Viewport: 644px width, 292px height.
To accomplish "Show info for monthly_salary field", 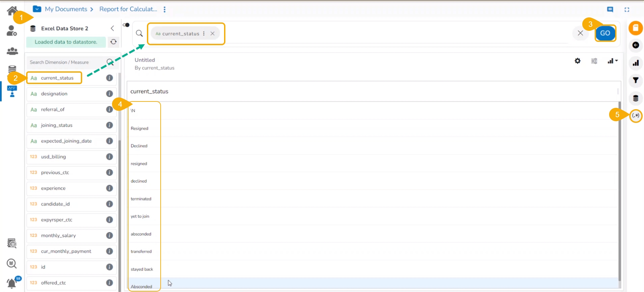I will click(109, 235).
